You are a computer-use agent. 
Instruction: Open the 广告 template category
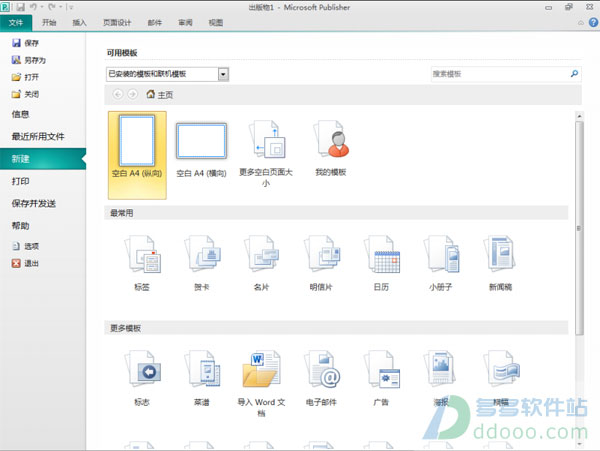(x=381, y=378)
